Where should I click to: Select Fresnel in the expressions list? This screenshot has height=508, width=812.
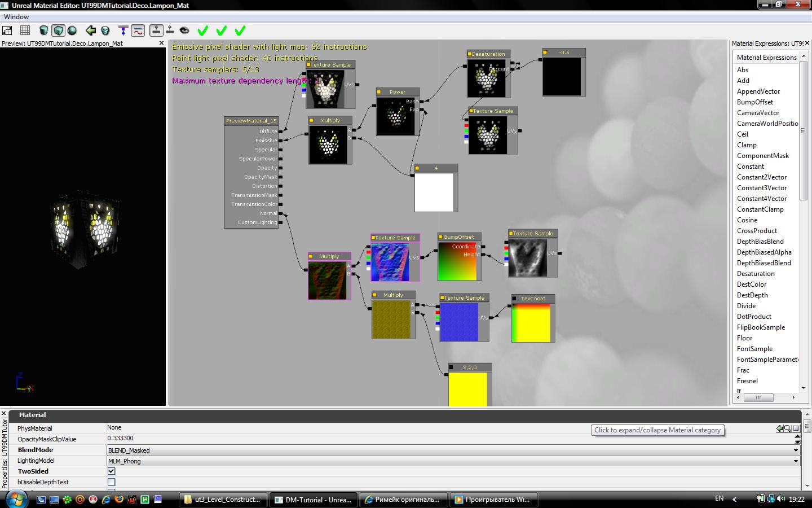747,381
